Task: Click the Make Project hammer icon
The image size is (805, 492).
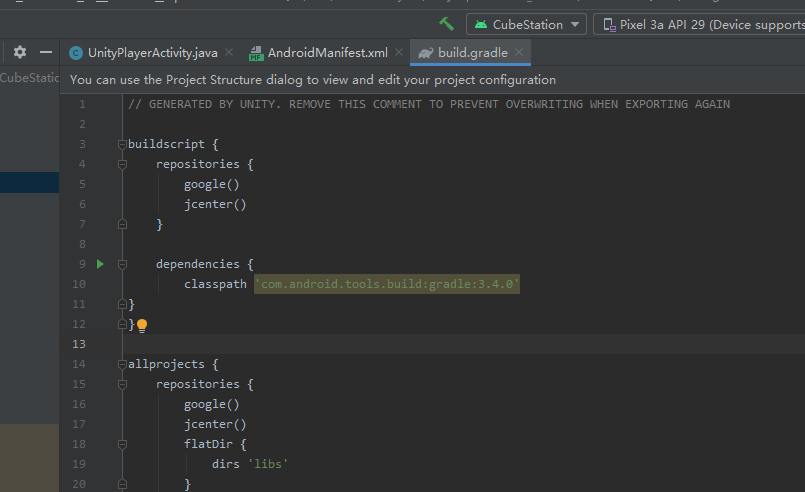Action: coord(446,24)
